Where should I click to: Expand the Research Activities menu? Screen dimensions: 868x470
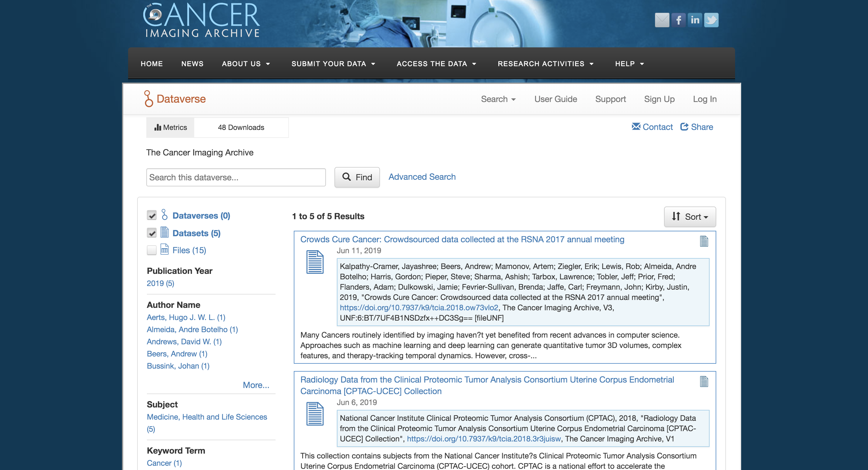click(x=545, y=64)
